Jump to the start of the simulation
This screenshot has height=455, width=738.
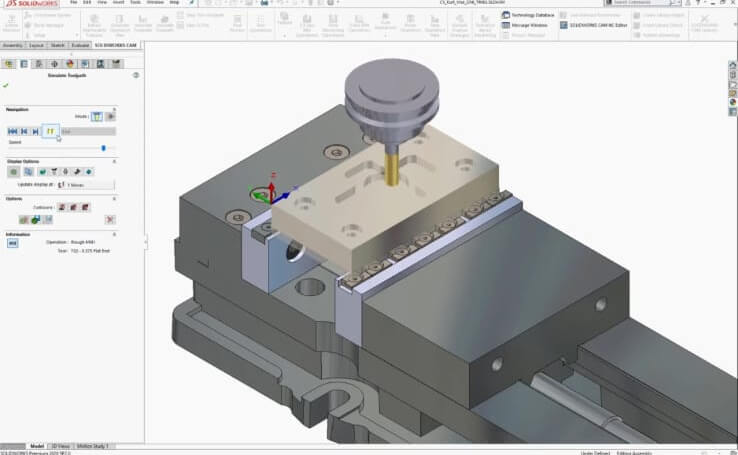(x=13, y=131)
